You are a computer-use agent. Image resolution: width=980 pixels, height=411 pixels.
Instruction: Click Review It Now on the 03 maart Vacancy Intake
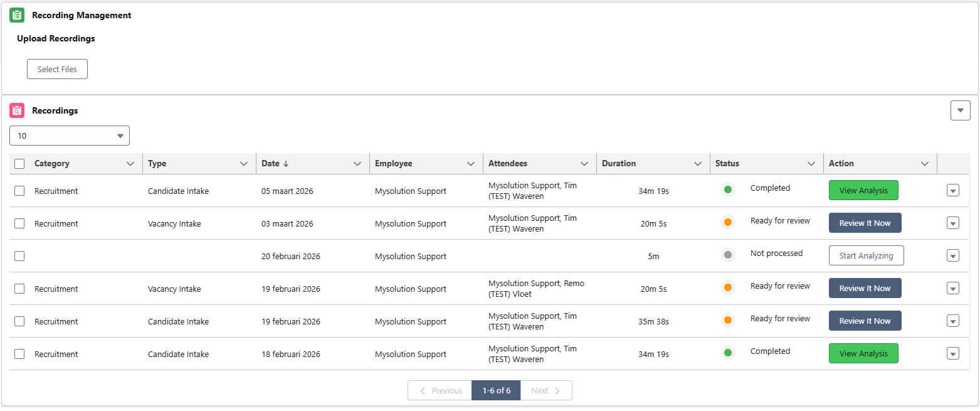pos(865,223)
